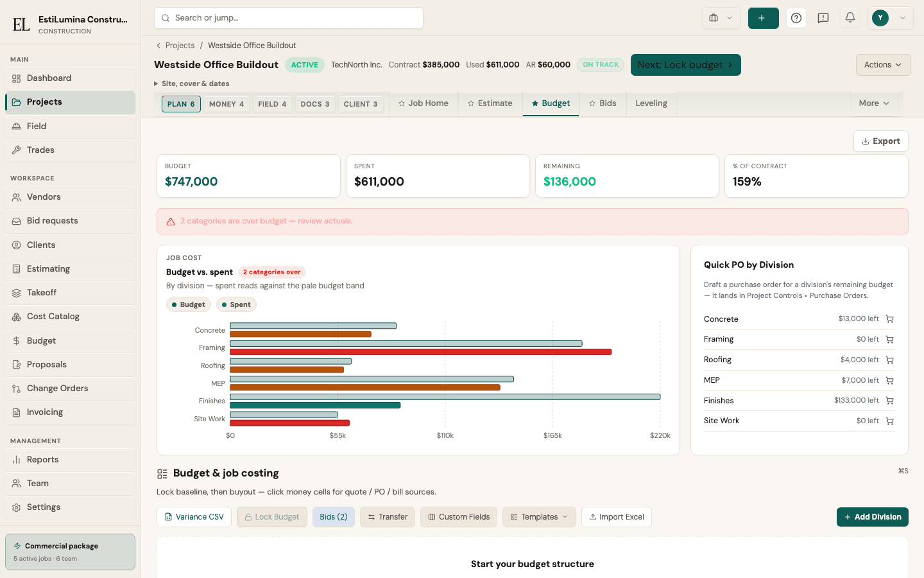The width and height of the screenshot is (924, 578).
Task: Click the EL company logo
Action: pos(21,24)
